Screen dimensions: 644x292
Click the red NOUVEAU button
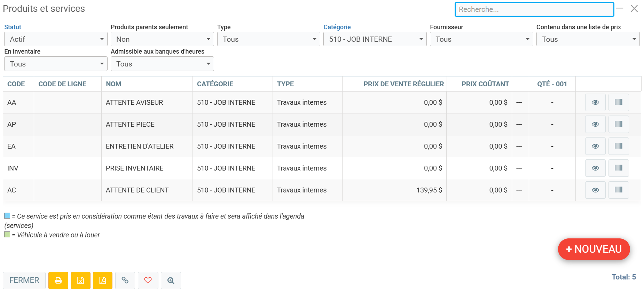click(x=594, y=249)
